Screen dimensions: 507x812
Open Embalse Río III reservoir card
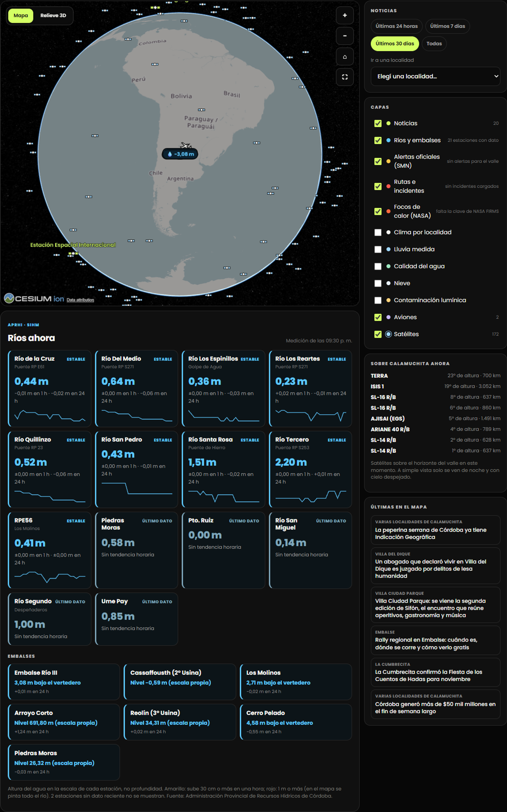tap(64, 682)
